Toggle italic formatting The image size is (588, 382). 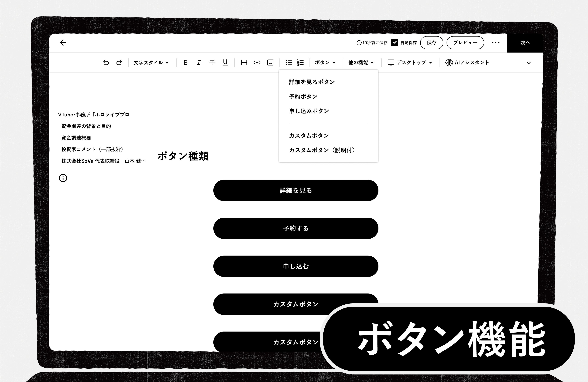click(x=199, y=63)
